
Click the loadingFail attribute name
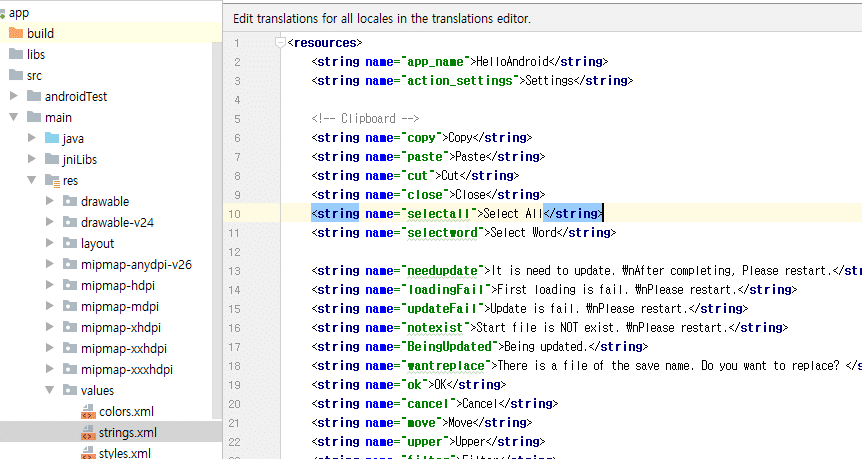point(445,290)
